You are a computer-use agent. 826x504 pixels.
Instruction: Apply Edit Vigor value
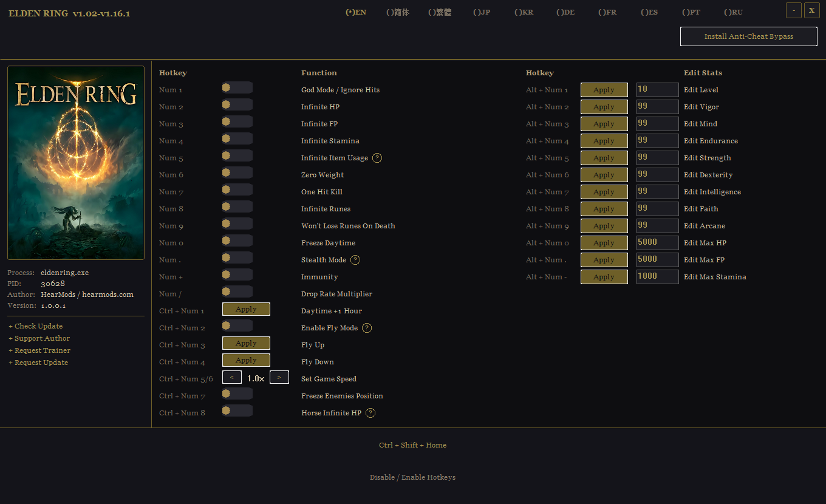pos(604,107)
